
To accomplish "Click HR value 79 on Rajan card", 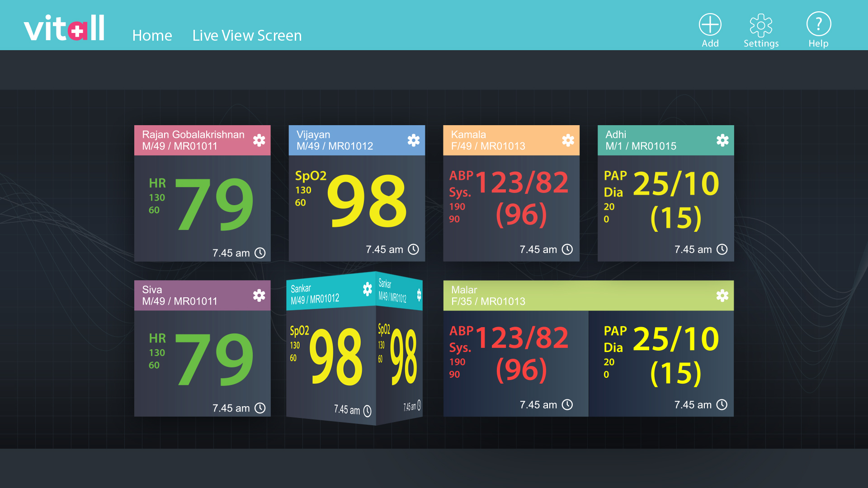I will coord(214,204).
